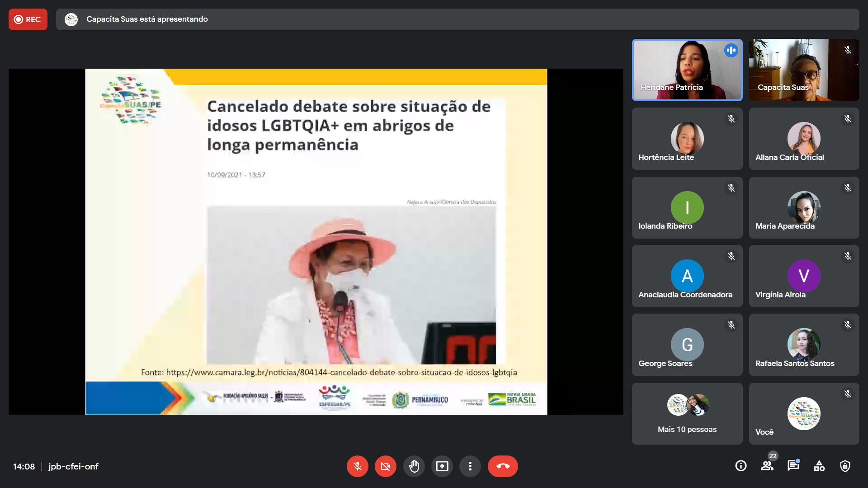868x488 pixels.
Task: Raise hand using the hand icon
Action: click(x=414, y=466)
